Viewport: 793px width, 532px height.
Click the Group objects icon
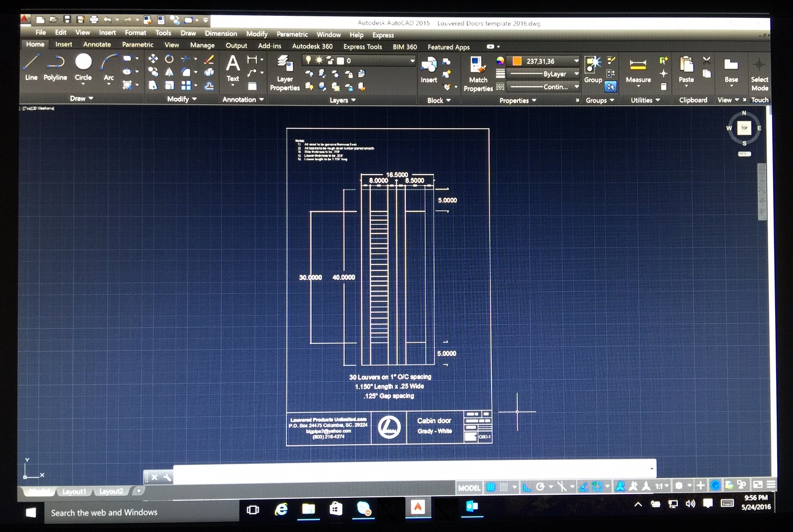click(593, 69)
